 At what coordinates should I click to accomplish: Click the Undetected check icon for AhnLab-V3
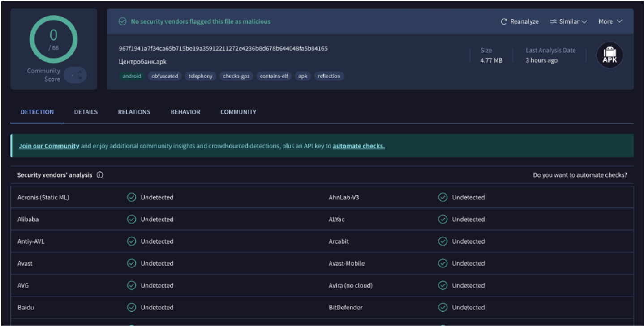[442, 197]
